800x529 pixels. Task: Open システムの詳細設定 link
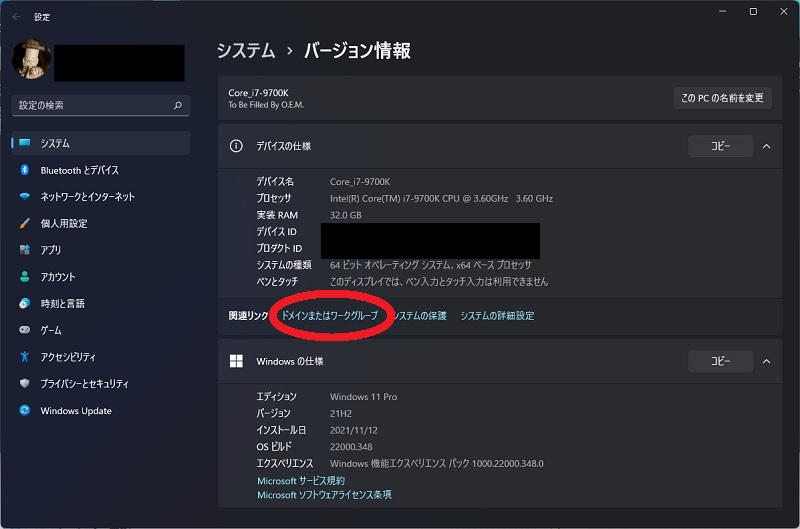(x=497, y=315)
